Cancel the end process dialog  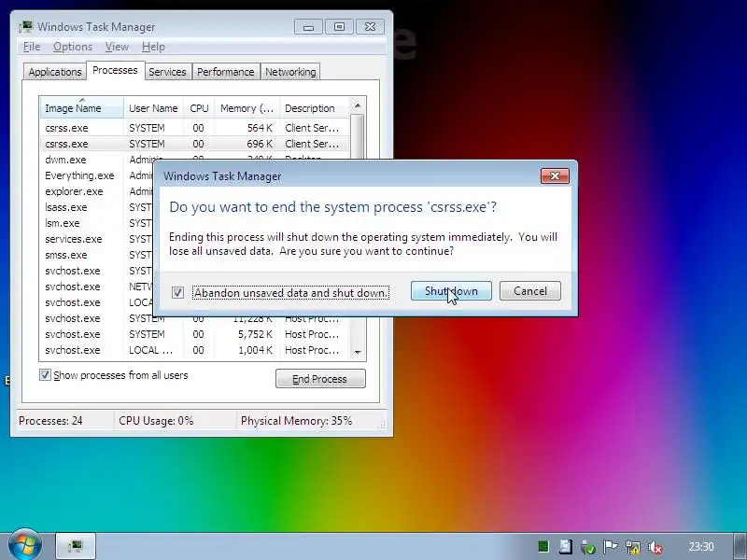pos(530,291)
